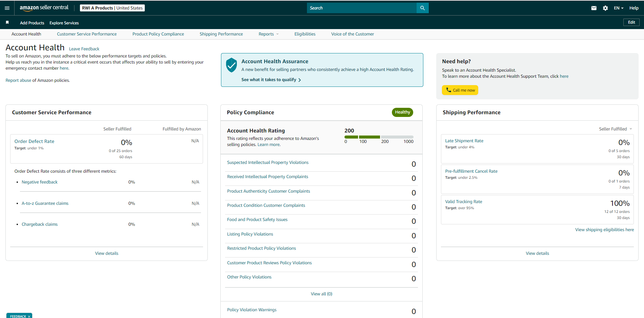Image resolution: width=644 pixels, height=318 pixels.
Task: Go to Product Policy Compliance tab
Action: click(x=158, y=34)
